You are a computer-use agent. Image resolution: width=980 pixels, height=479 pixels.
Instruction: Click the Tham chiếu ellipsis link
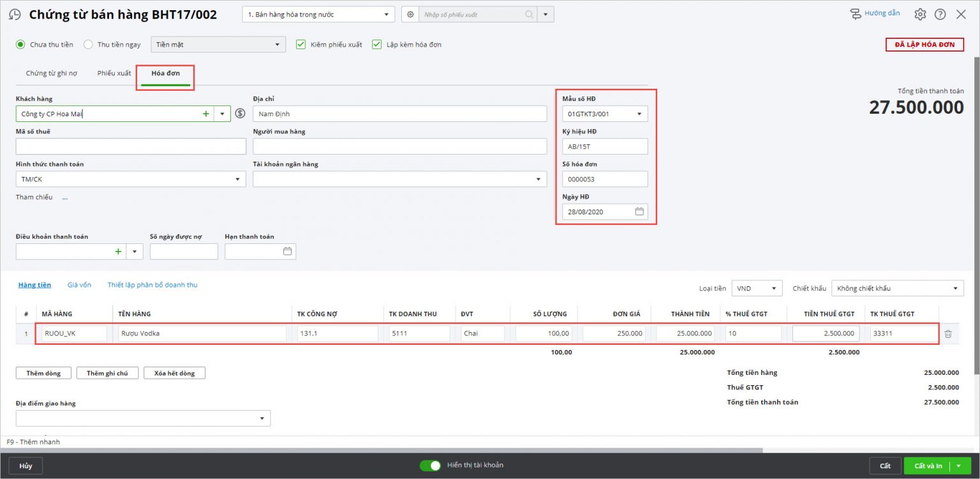tap(65, 198)
